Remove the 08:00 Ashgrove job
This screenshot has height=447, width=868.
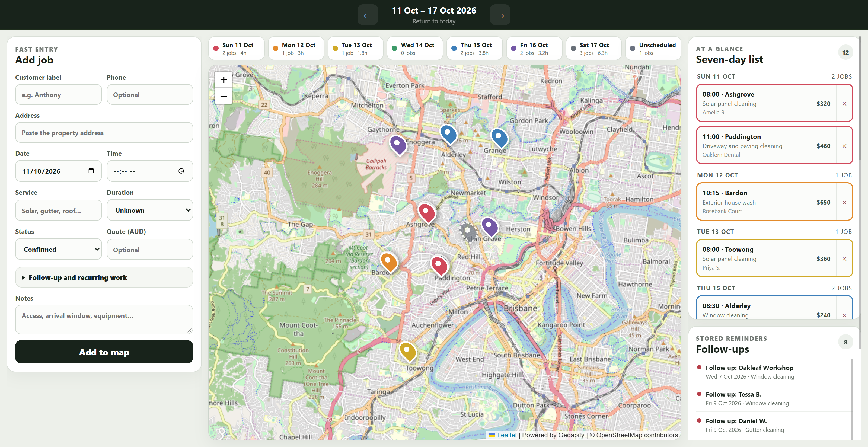[844, 103]
